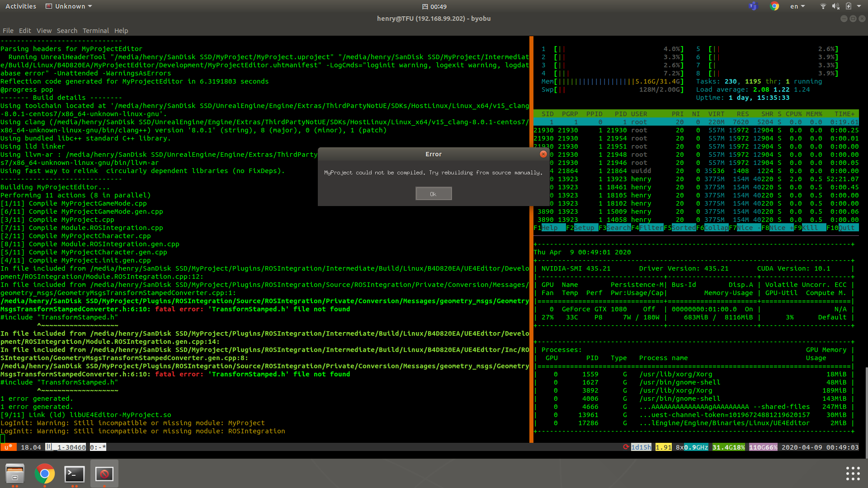The image size is (868, 488).
Task: Open the Search menu
Action: [x=67, y=31]
